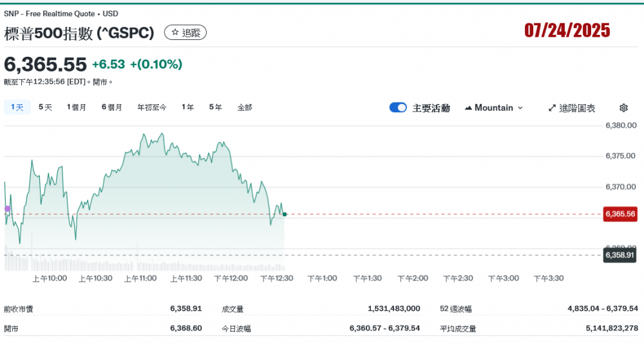Viewport: 644px width, 345px height.
Task: Open chart settings gear icon
Action: 623,108
